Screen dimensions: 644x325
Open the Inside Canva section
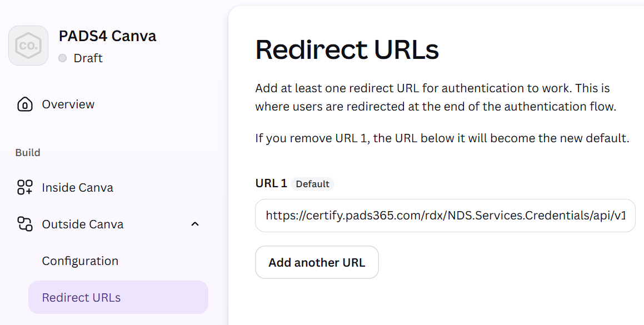[78, 187]
